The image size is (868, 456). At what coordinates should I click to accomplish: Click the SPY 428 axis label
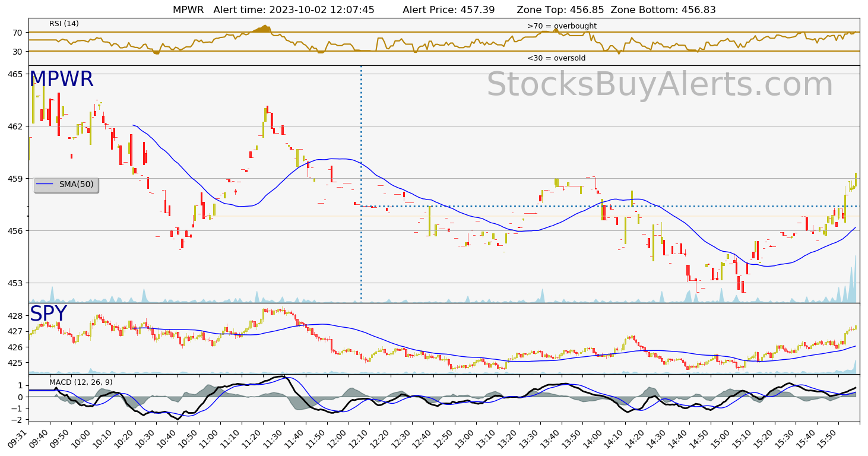pyautogui.click(x=15, y=316)
